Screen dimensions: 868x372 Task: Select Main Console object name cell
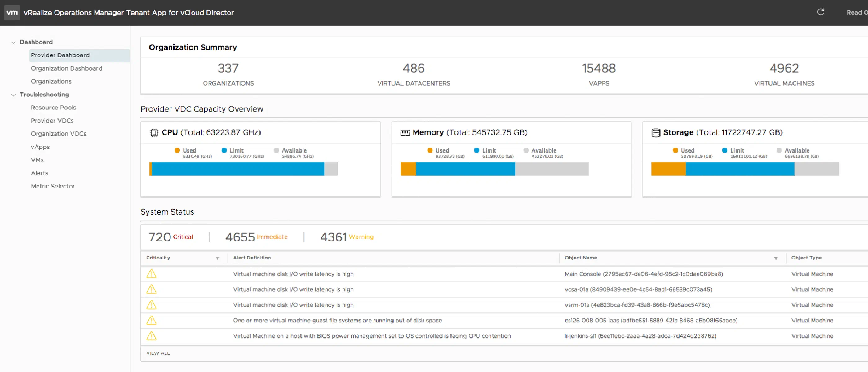(x=644, y=274)
